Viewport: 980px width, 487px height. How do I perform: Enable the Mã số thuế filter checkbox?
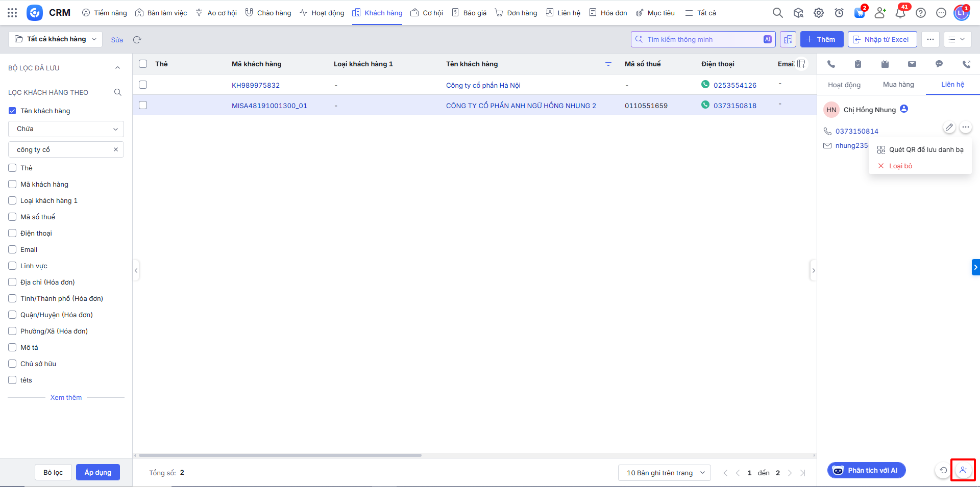click(x=13, y=217)
